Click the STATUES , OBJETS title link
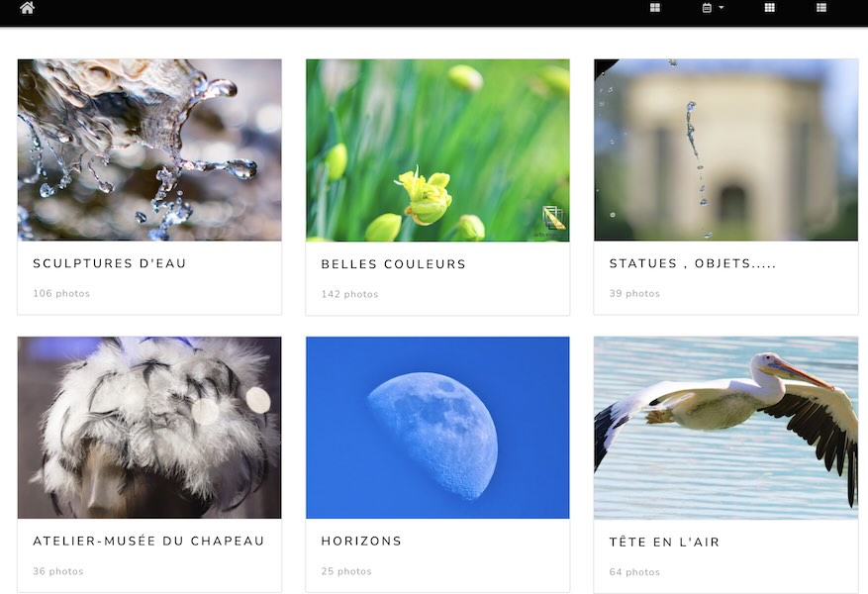 tap(693, 263)
